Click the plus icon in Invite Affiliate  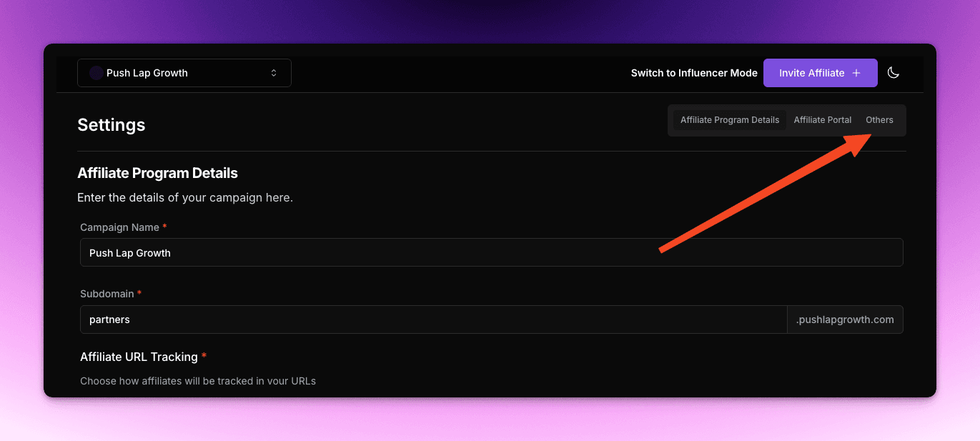(856, 73)
